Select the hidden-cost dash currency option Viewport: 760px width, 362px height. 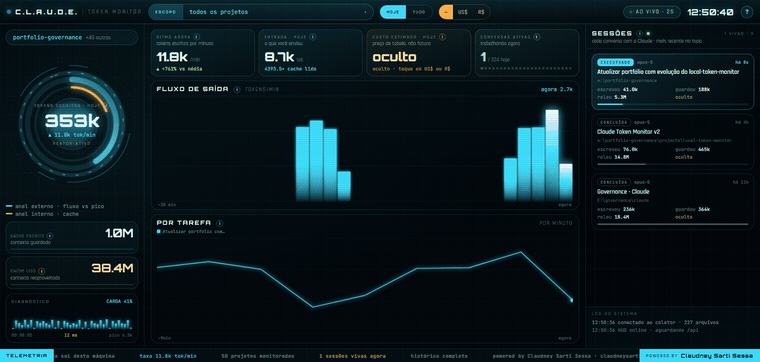446,12
